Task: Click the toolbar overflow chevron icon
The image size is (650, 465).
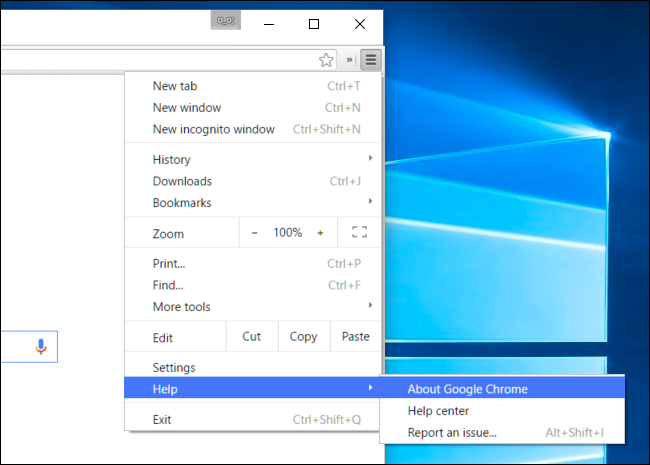Action: (x=350, y=60)
